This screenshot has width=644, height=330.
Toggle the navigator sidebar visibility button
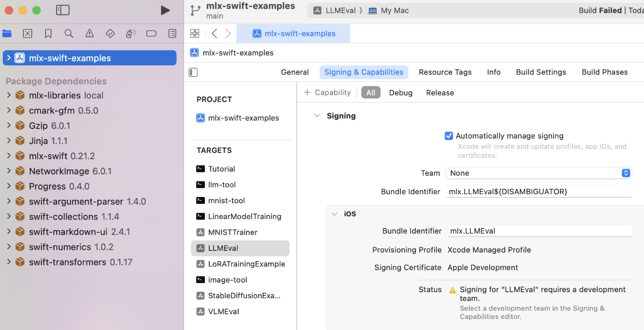point(63,10)
